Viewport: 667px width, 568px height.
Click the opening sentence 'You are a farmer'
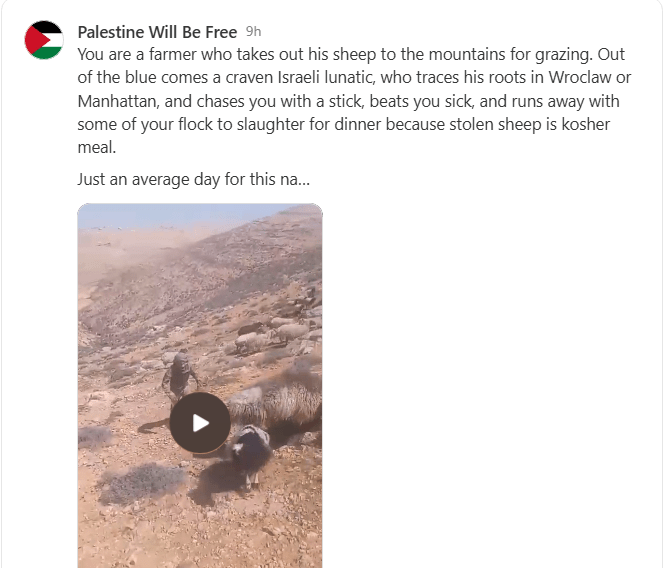137,54
